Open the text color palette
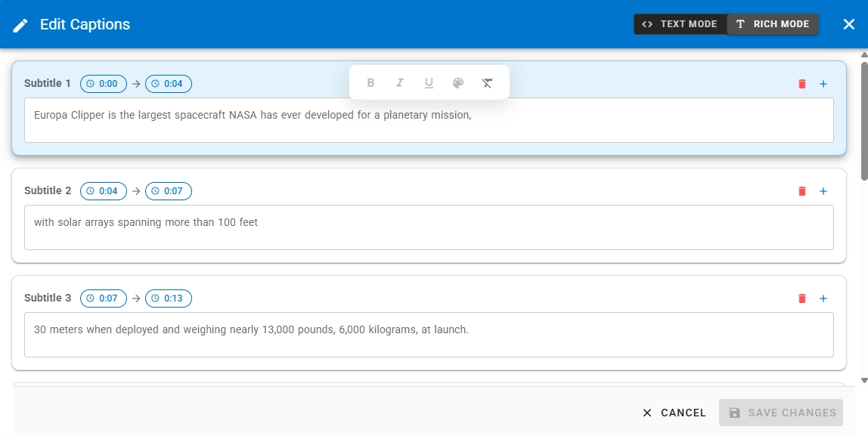Image resolution: width=868 pixels, height=436 pixels. 457,83
